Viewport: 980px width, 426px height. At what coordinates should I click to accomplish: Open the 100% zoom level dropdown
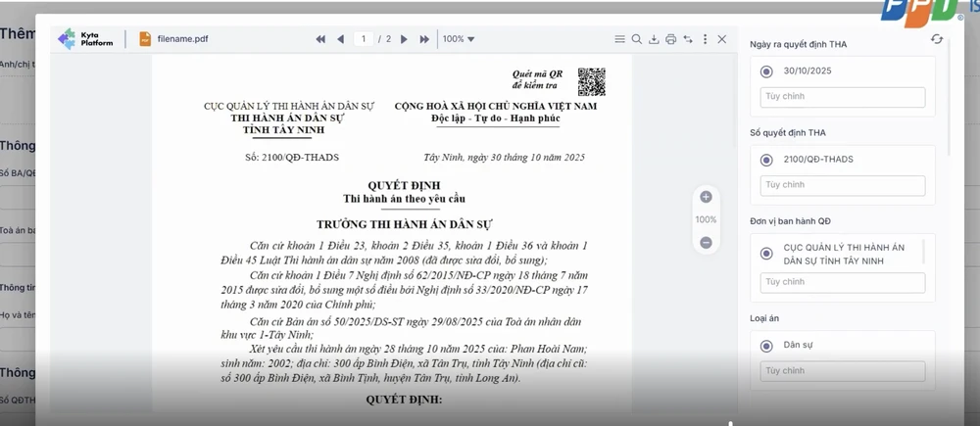[458, 39]
